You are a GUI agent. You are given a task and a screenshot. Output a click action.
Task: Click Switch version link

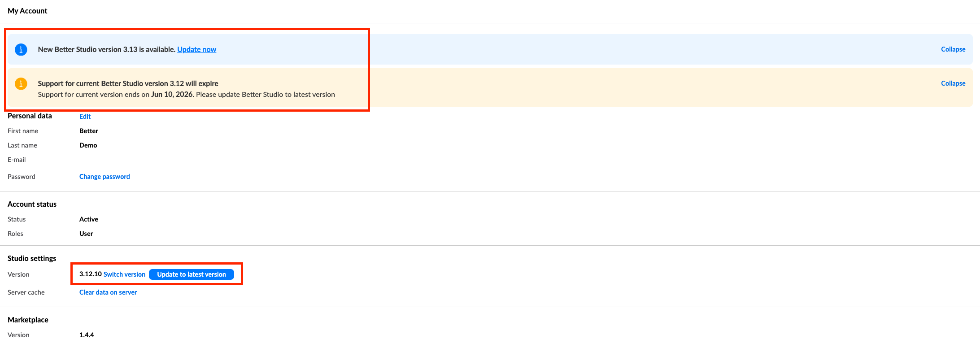(124, 274)
